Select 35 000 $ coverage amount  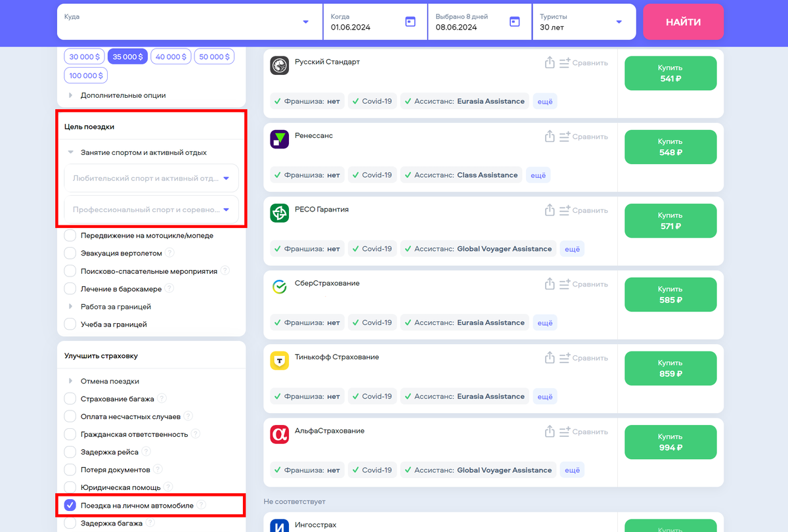(x=128, y=56)
